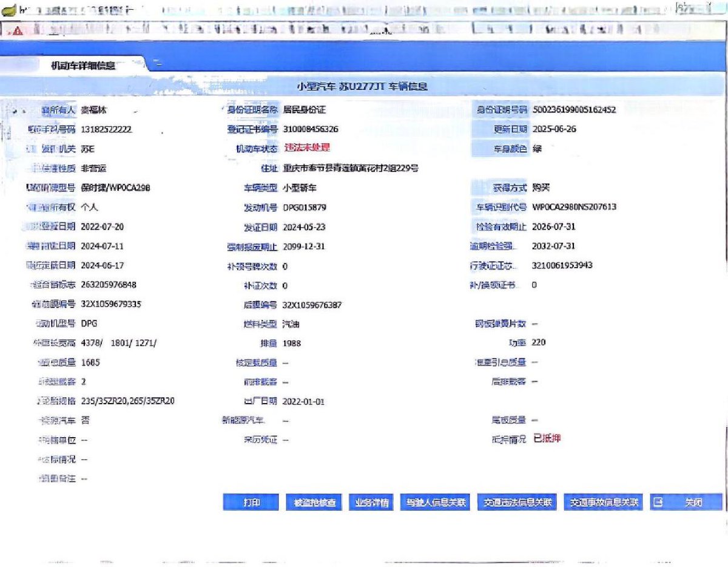Select the red 违法未处理 status text
The height and width of the screenshot is (567, 728).
pos(306,148)
